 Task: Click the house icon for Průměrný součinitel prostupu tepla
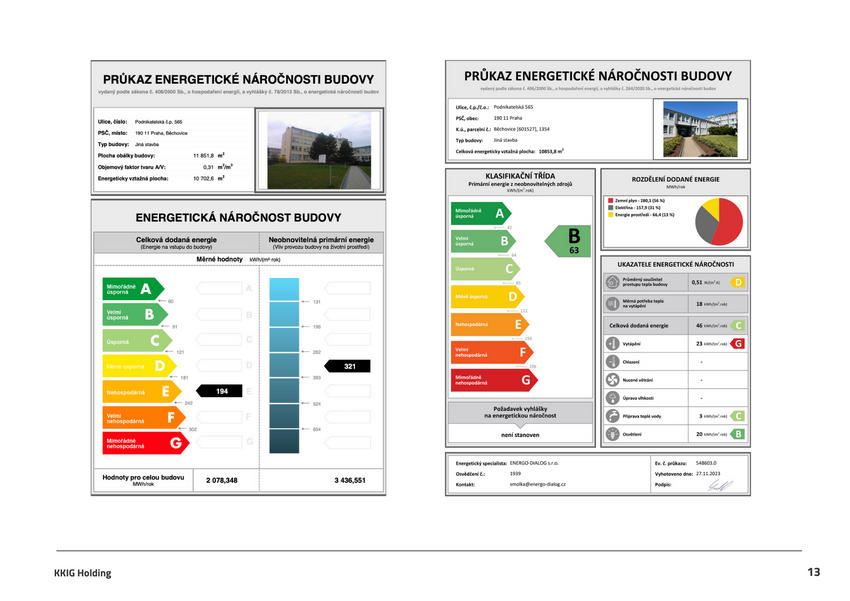[x=612, y=283]
